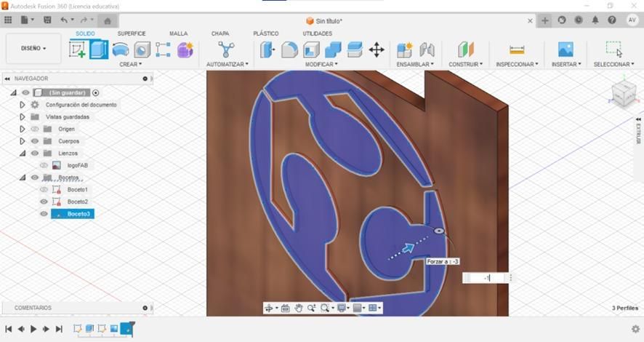The height and width of the screenshot is (342, 644).
Task: Toggle visibility of Boceto2
Action: 44,202
